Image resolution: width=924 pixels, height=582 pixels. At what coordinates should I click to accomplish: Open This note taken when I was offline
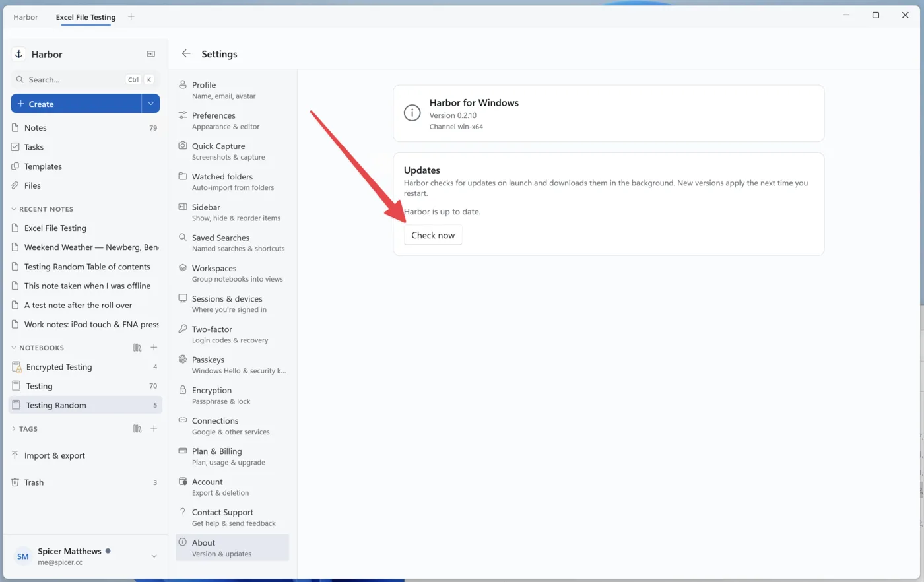pos(85,286)
